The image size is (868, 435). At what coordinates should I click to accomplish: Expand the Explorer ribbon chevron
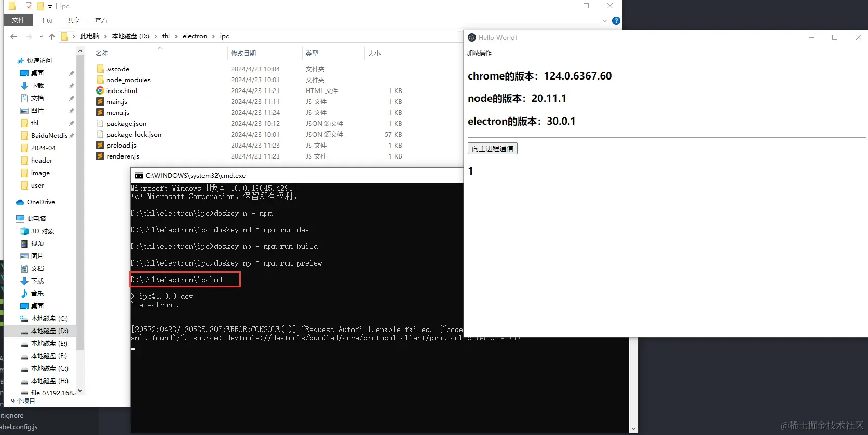604,21
